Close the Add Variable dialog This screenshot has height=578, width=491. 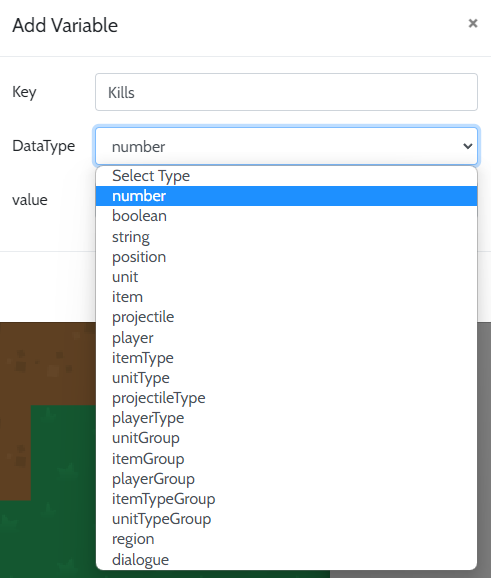coord(473,24)
